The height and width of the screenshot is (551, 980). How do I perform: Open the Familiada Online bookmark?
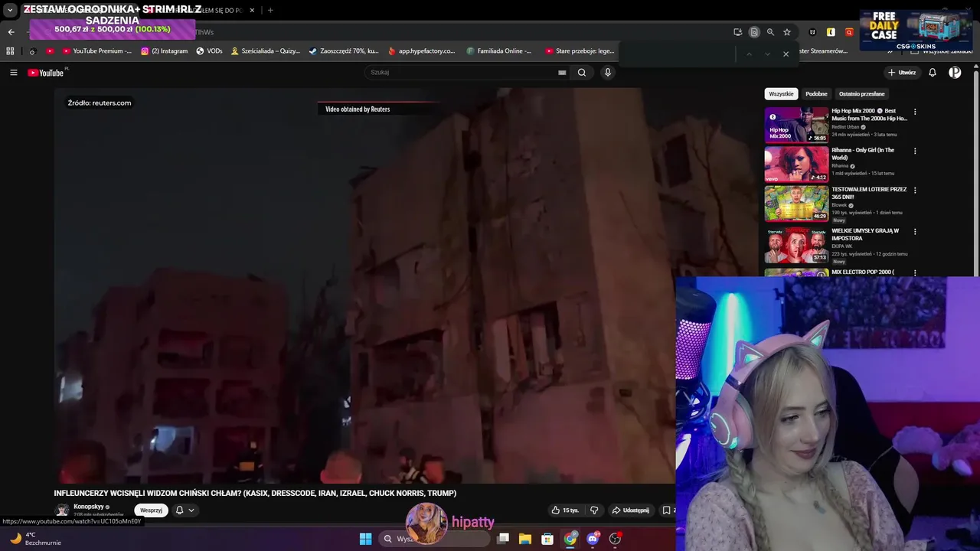498,51
